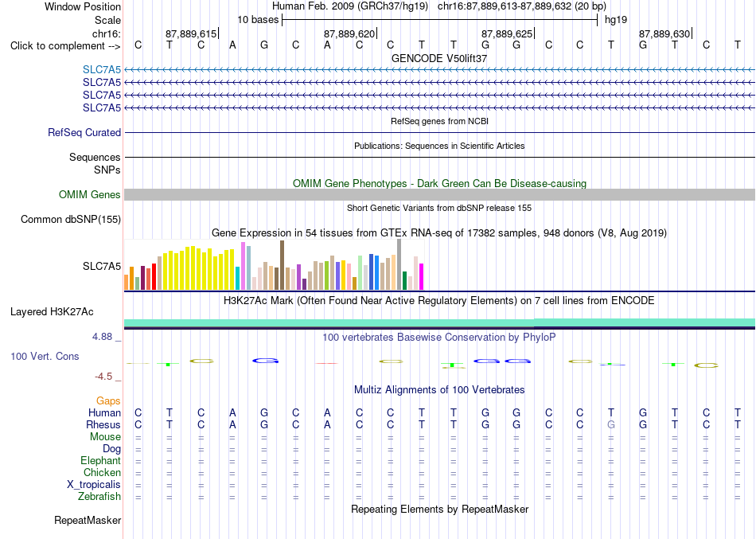The height and width of the screenshot is (539, 756).
Task: Click the Multiz Alignments of 100 Vertebrates title
Action: point(439,389)
